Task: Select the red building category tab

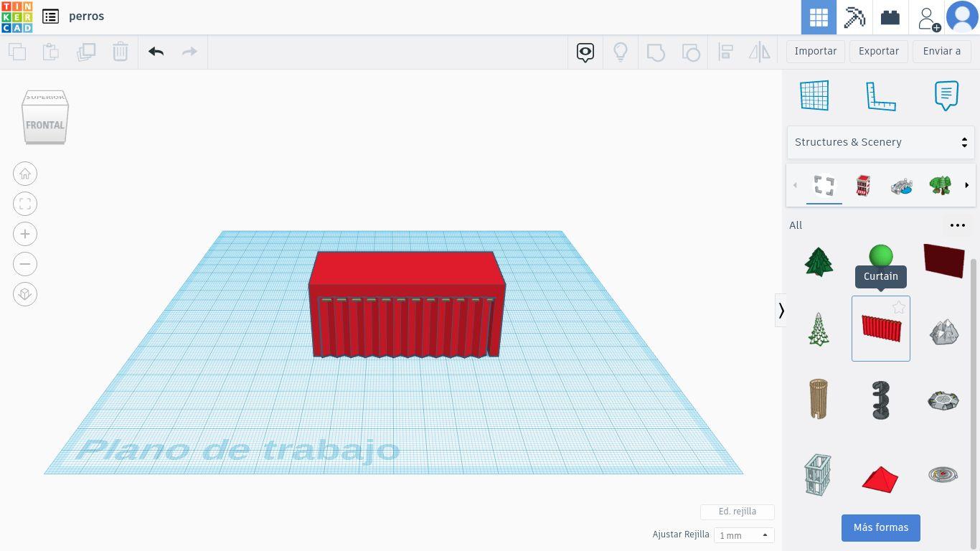Action: point(863,186)
